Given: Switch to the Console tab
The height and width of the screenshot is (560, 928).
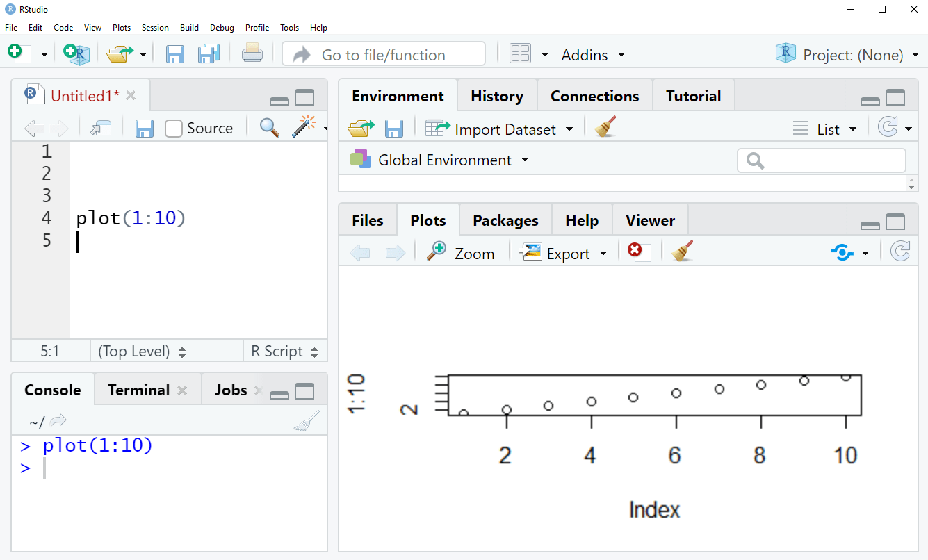Looking at the screenshot, I should coord(53,390).
